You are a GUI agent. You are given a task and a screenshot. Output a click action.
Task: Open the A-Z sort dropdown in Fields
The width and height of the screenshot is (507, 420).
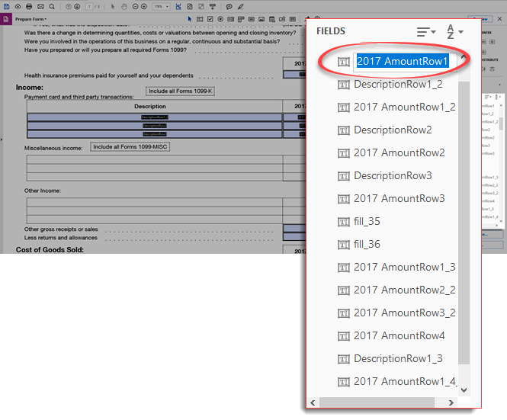pos(455,32)
